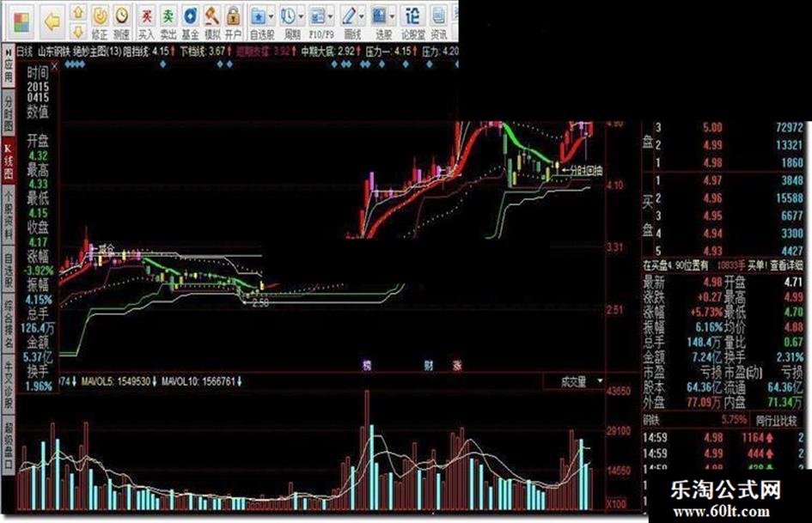Click the yellow up arrow icon

click(x=77, y=12)
